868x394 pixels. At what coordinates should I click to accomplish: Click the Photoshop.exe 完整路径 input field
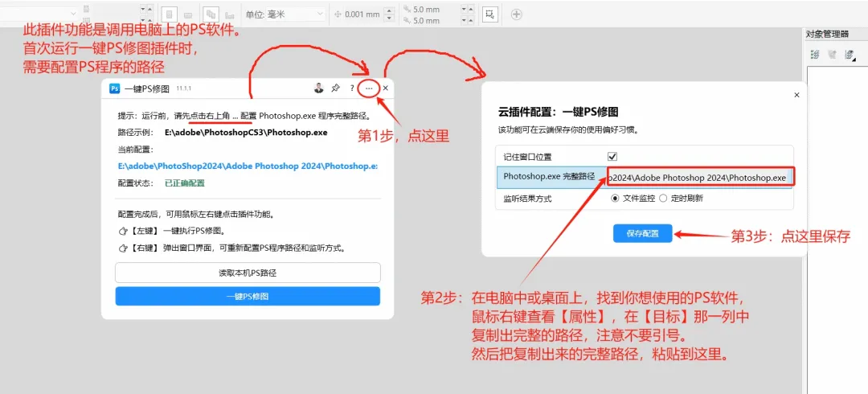[700, 178]
